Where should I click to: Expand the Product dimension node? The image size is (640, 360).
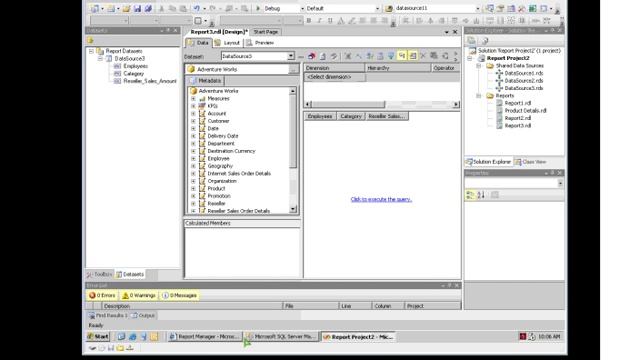[193, 189]
